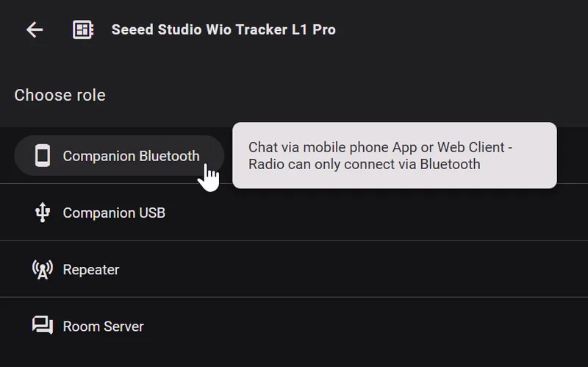Choose the Companion USB role
Viewport: 588px width, 367px height.
point(114,213)
